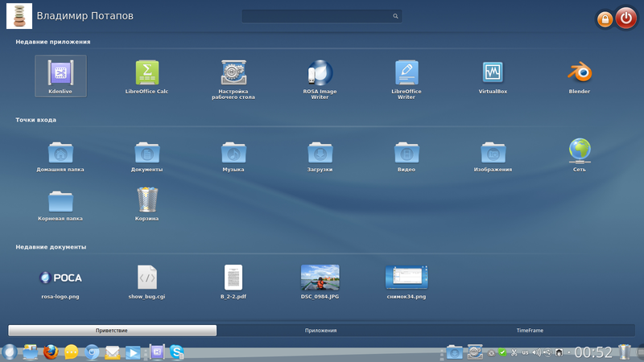Click the ROSA launcher button in panel
644x362 pixels.
[x=9, y=352]
